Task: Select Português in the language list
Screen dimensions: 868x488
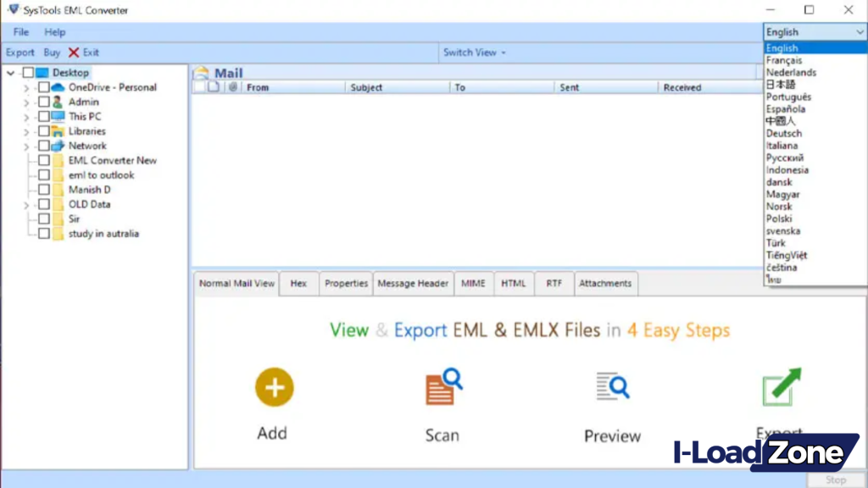Action: click(815, 97)
